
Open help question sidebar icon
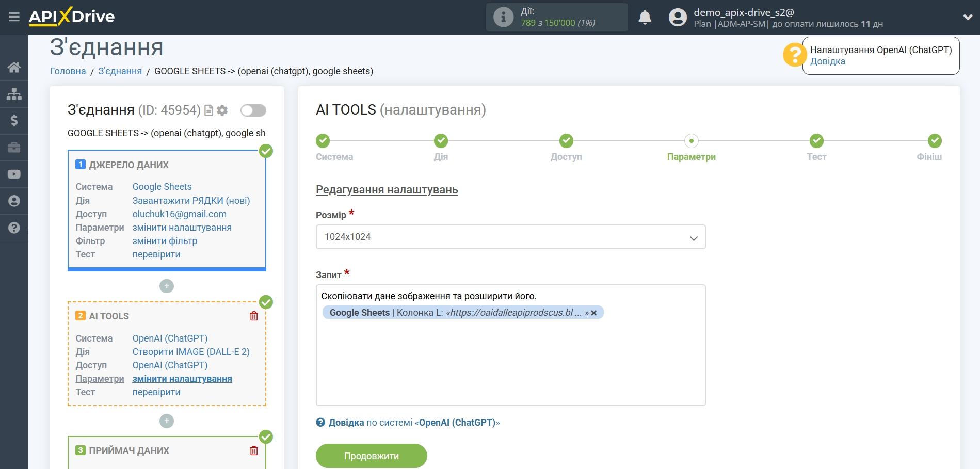[14, 228]
